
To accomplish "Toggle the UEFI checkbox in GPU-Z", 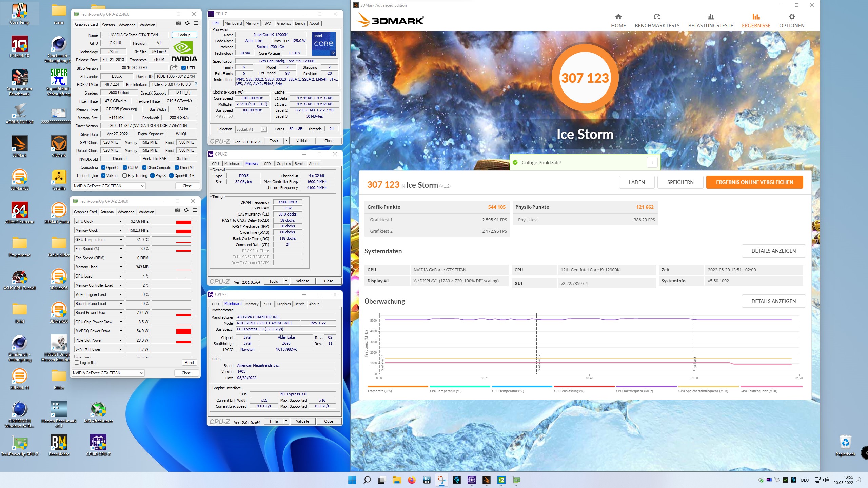I will point(183,68).
